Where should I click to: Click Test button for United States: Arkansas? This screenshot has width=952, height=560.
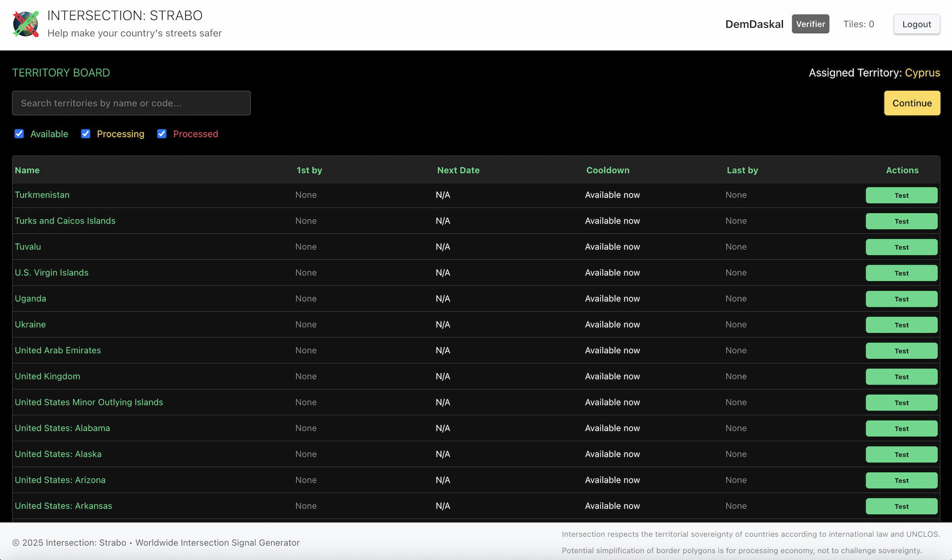(x=901, y=506)
